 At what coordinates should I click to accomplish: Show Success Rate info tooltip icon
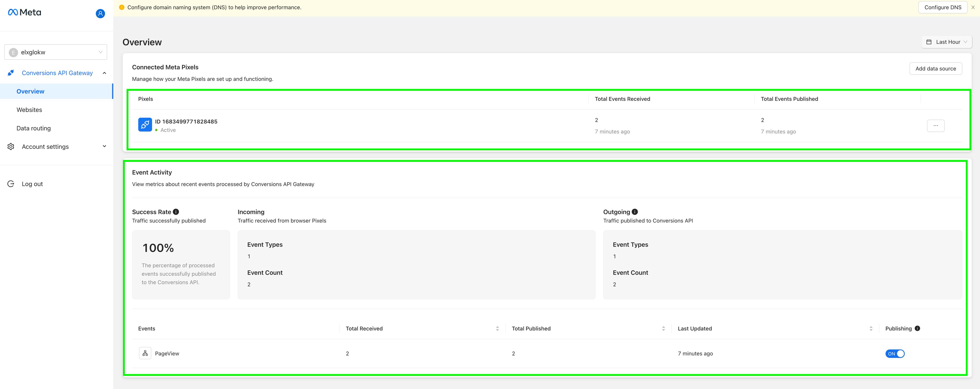pos(176,212)
